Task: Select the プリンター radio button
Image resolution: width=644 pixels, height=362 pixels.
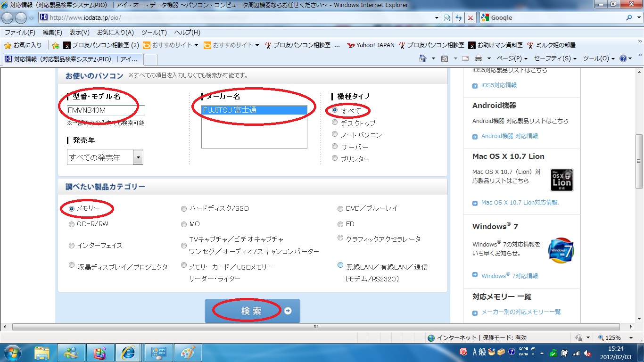Action: tap(335, 158)
